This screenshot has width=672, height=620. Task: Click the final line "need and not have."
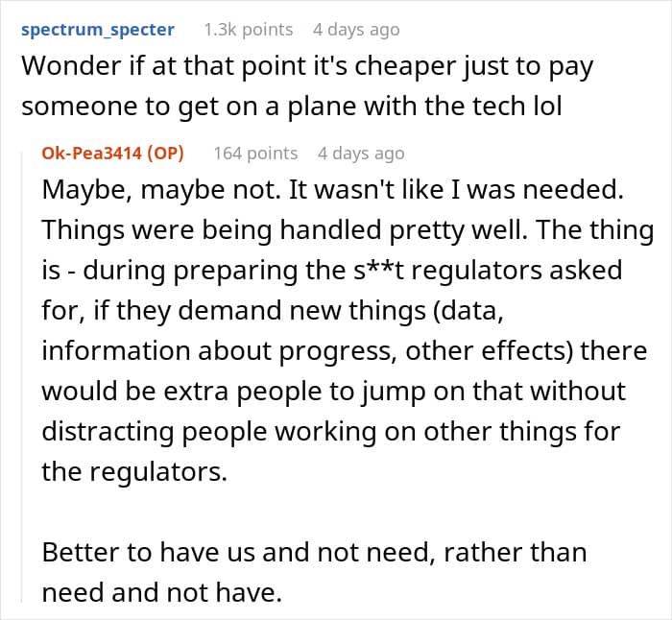tap(162, 592)
